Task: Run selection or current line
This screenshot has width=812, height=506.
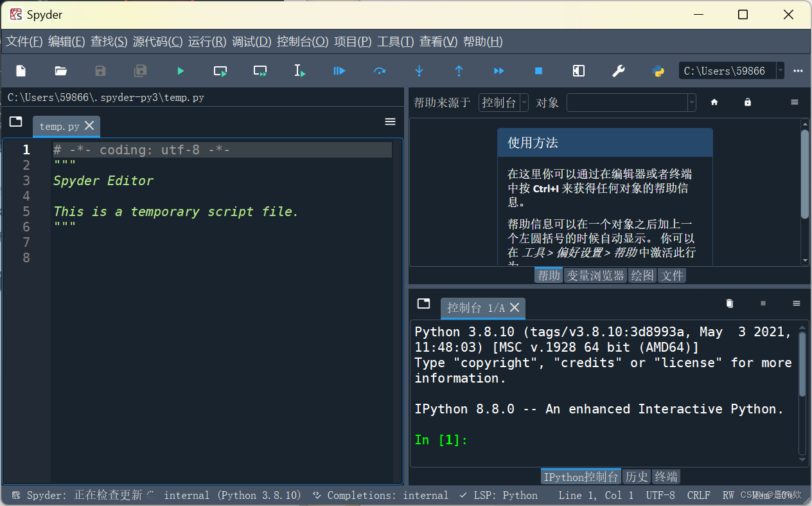Action: tap(300, 71)
